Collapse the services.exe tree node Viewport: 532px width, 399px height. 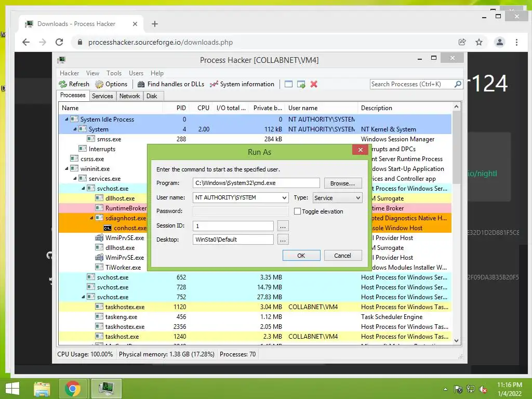75,178
